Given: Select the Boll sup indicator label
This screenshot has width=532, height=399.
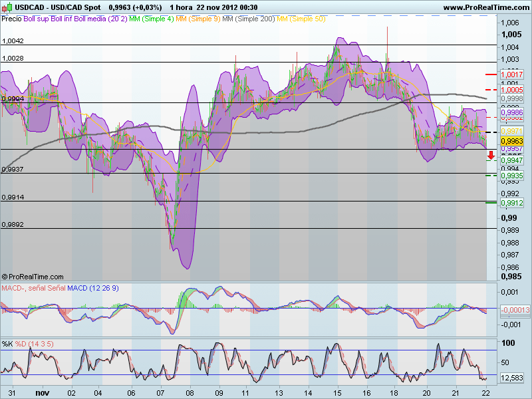Looking at the screenshot, I should [x=37, y=21].
